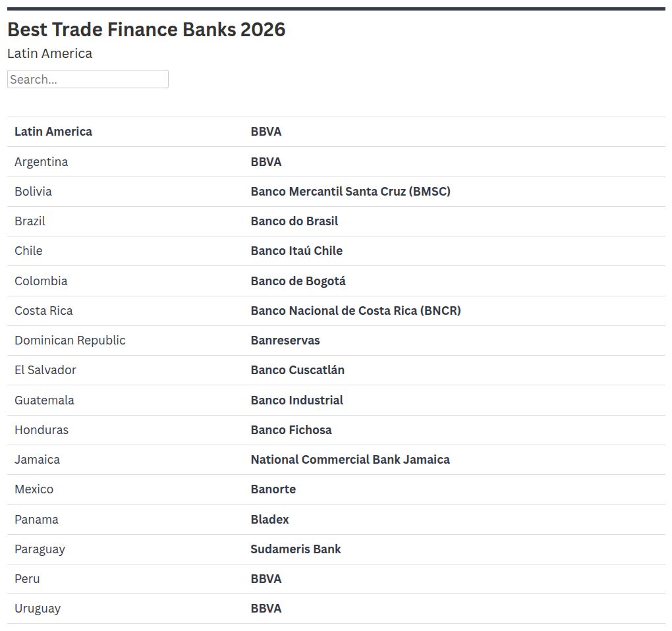Open Sudameris Bank entry

295,549
